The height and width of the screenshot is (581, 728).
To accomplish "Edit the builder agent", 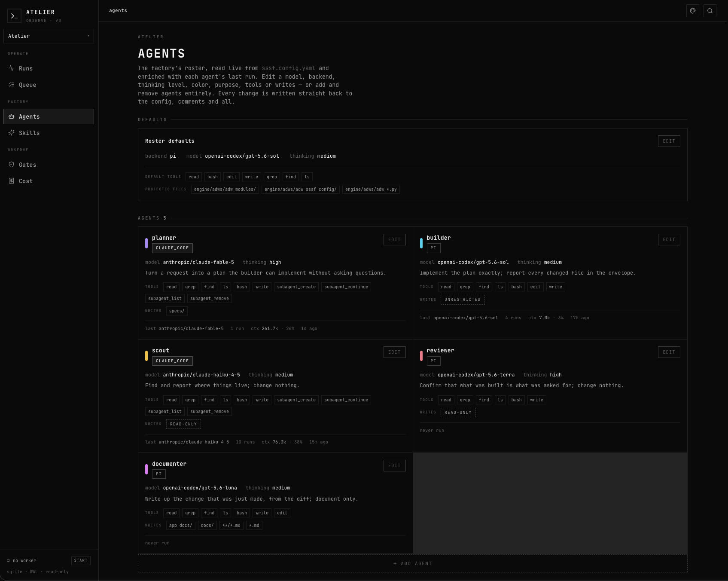I will point(669,239).
